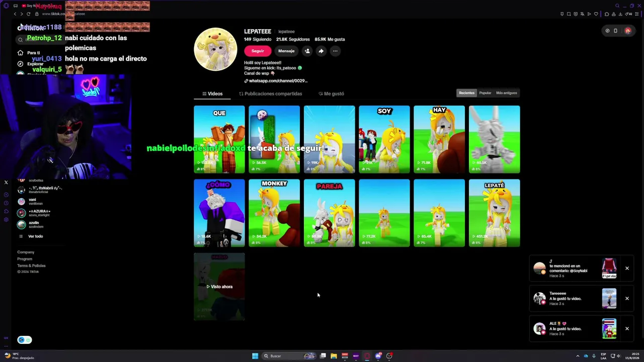Click the red Seguir follow button
Screen dimensions: 644x362
pos(258,51)
